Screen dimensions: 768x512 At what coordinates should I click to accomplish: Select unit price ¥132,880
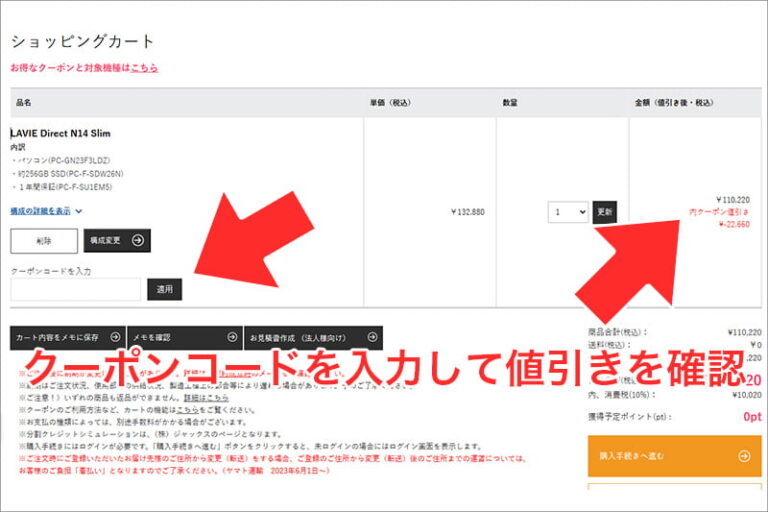tap(467, 212)
